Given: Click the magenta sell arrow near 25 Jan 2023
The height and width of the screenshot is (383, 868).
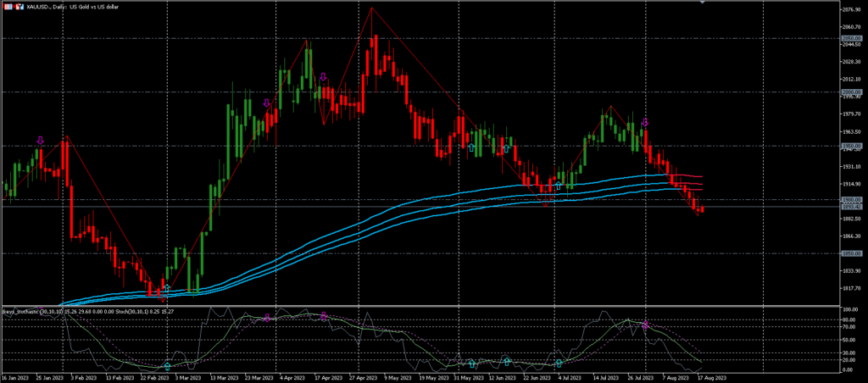Looking at the screenshot, I should [x=40, y=140].
